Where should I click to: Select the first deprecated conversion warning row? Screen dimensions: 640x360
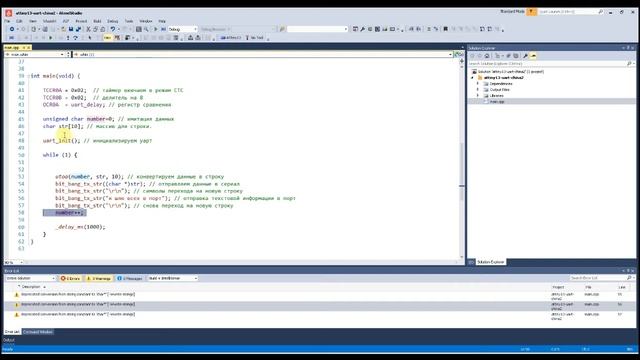click(318, 296)
